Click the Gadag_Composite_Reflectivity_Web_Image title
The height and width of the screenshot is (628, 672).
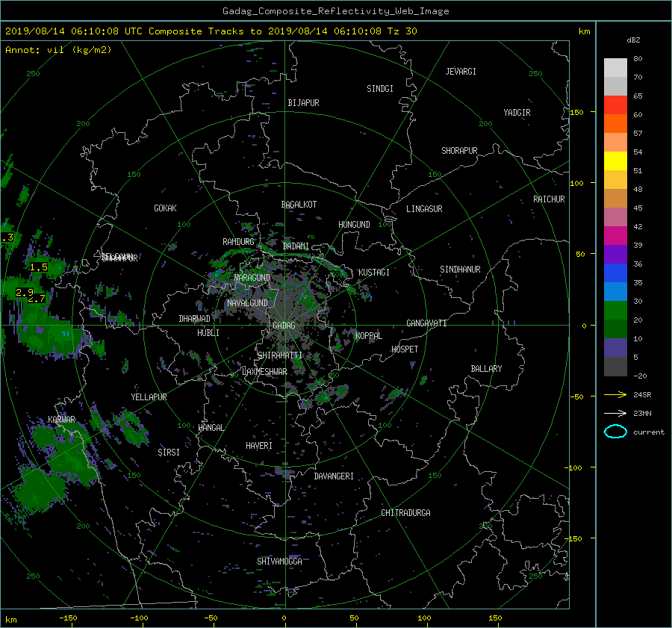335,11
